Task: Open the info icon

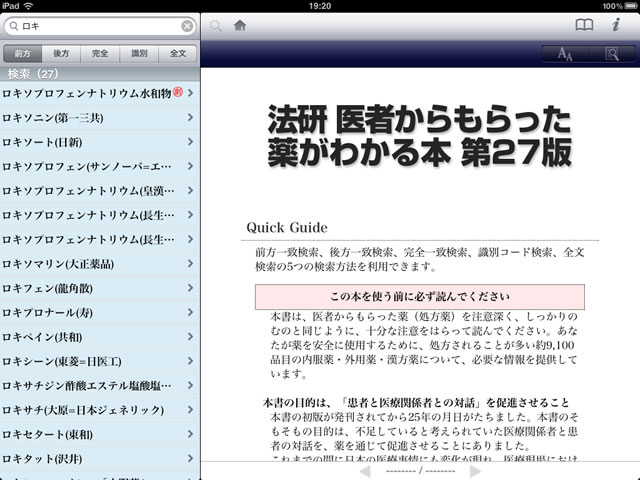Action: coord(616,24)
